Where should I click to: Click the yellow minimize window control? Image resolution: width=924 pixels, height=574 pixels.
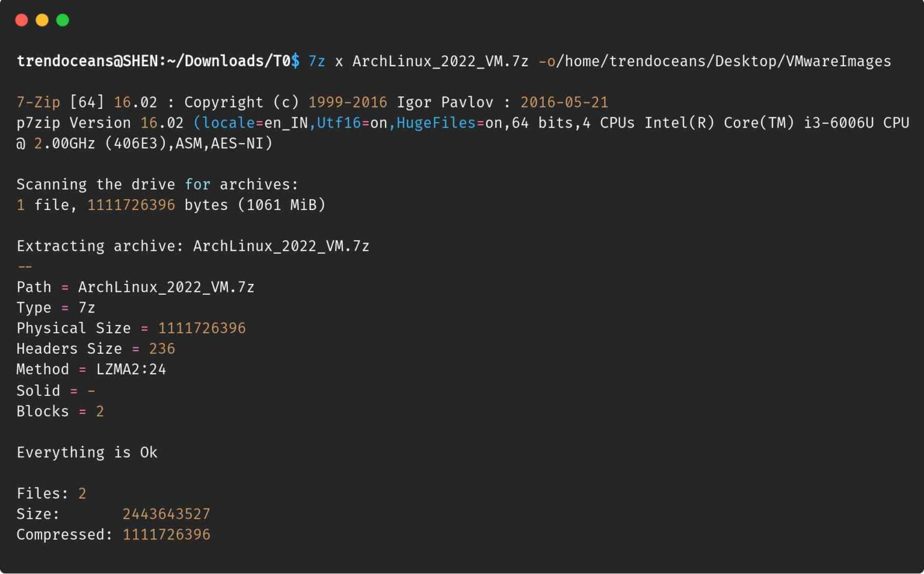(x=42, y=20)
